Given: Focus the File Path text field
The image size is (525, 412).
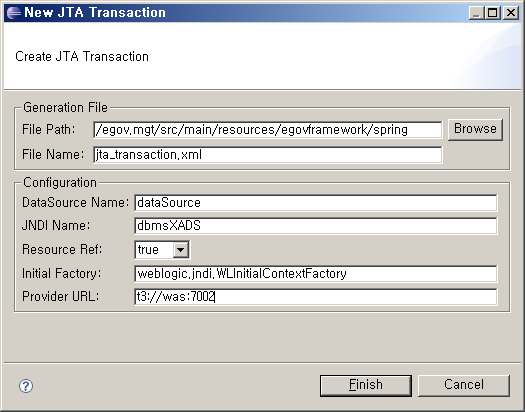Looking at the screenshot, I should click(x=268, y=130).
